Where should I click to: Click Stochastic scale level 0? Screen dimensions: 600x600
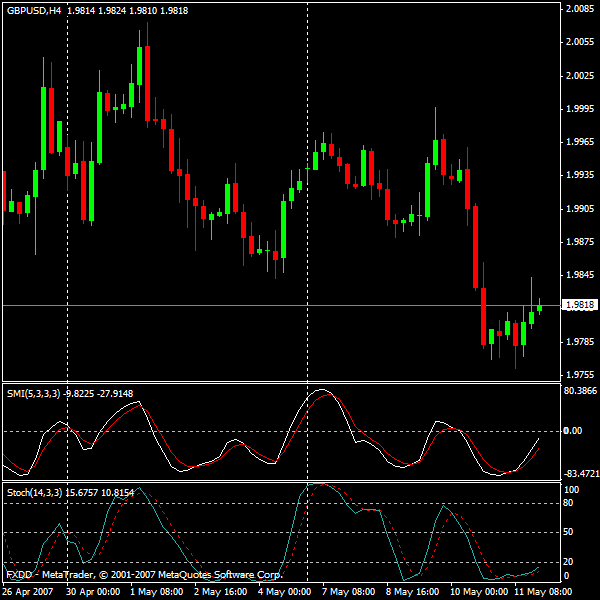(x=567, y=576)
